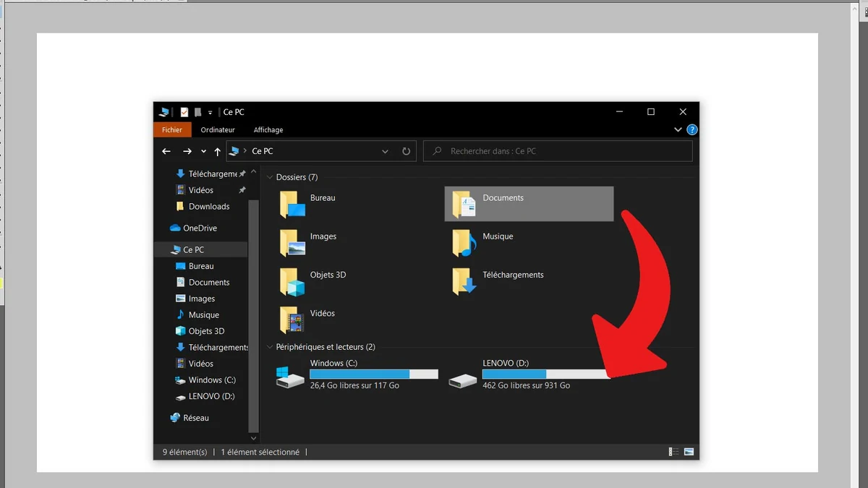Open the Images folder icon

click(x=293, y=243)
